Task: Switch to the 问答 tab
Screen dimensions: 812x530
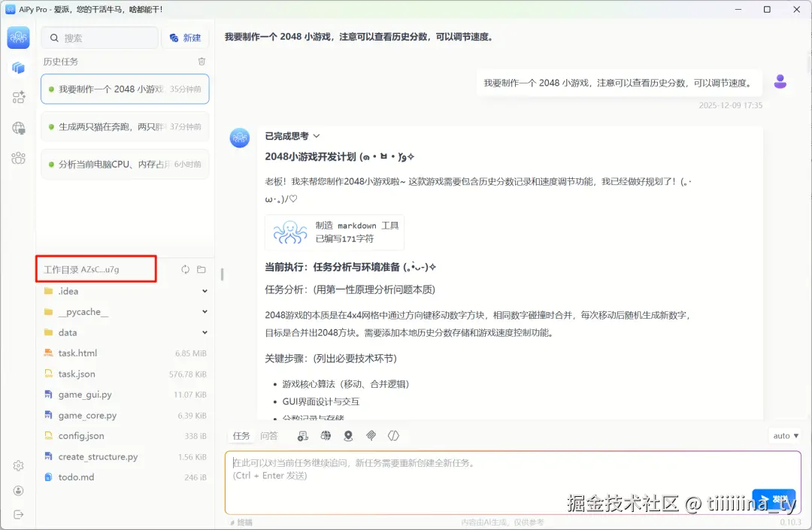Action: (269, 436)
